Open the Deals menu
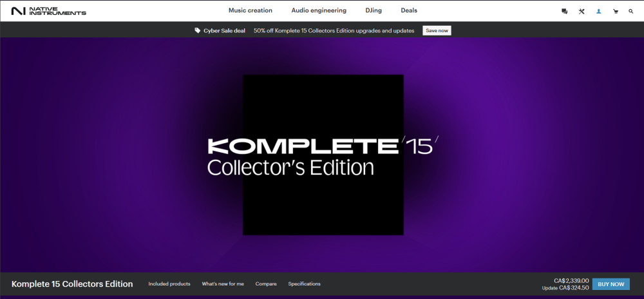This screenshot has width=644, height=299. (x=409, y=10)
